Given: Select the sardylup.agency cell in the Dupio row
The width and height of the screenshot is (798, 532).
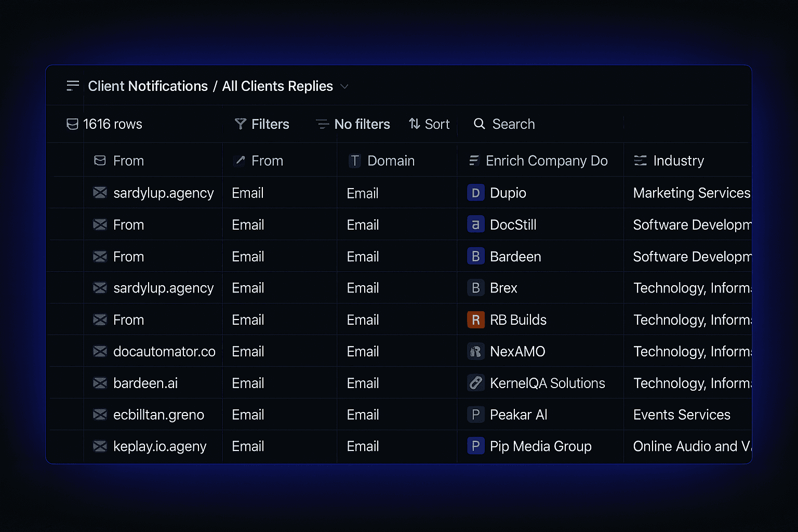Looking at the screenshot, I should [164, 193].
